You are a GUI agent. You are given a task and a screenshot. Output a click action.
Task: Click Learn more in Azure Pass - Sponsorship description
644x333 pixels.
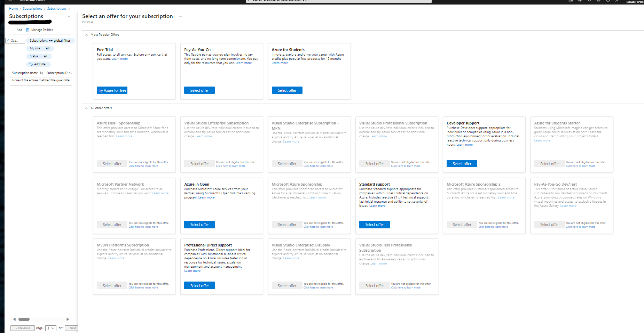coord(124,136)
